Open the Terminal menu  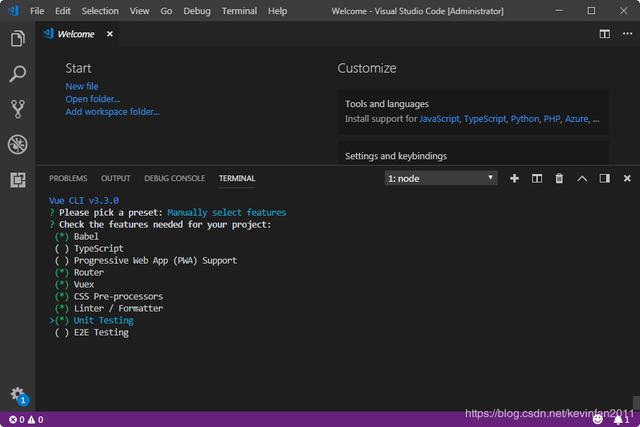[x=239, y=11]
